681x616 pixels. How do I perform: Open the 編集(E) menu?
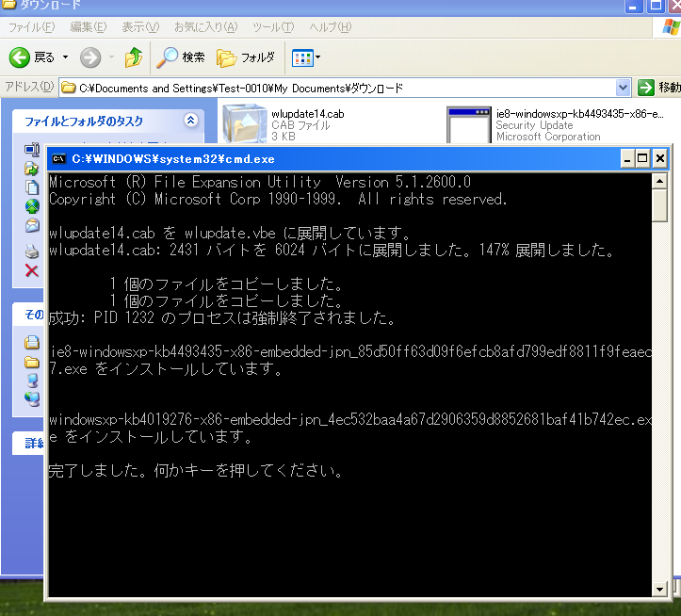89,27
